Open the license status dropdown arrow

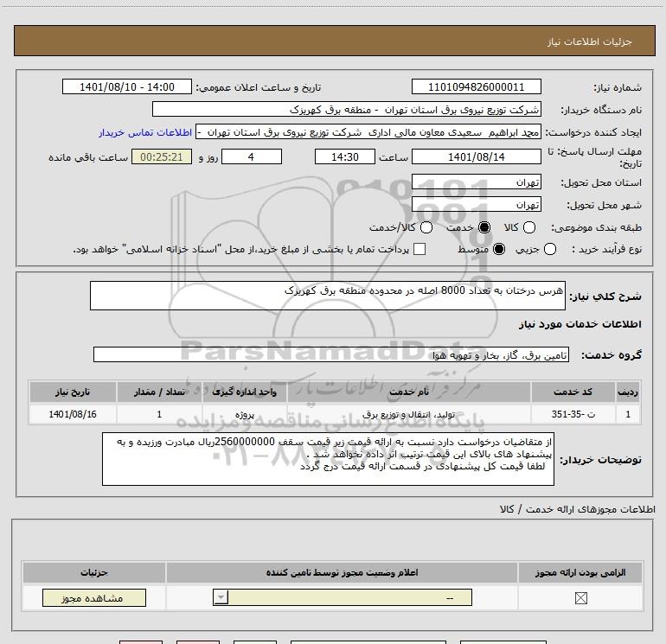[221, 597]
